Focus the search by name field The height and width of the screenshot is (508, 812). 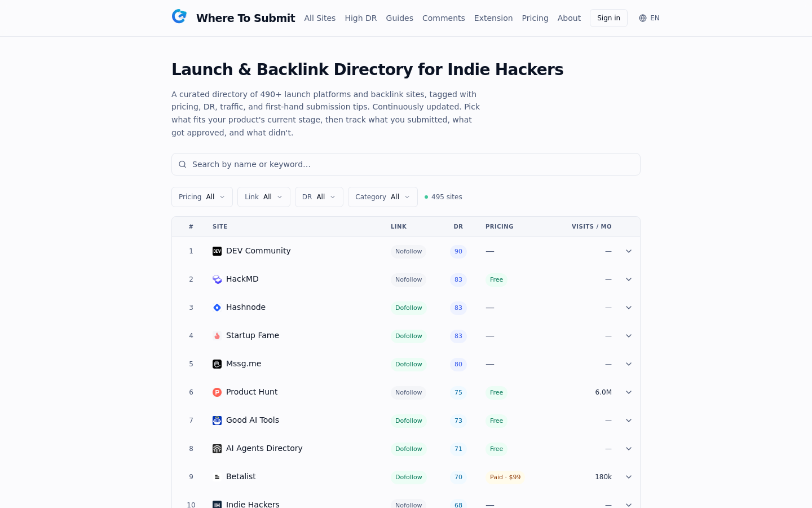coord(406,164)
